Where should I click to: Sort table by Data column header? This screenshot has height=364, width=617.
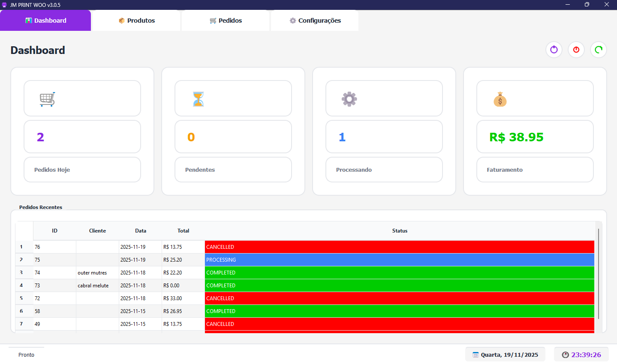141,231
